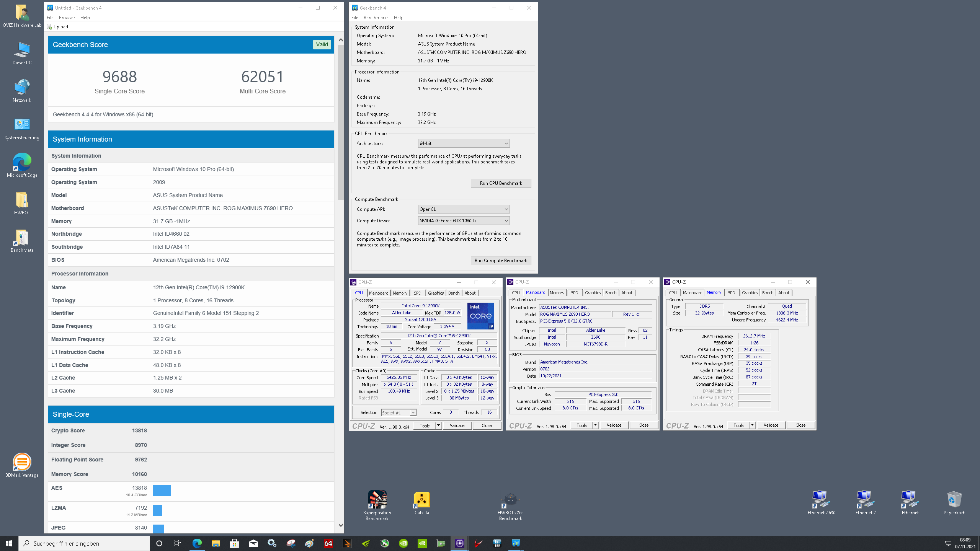Click Run CPU Benchmark button

click(x=501, y=183)
